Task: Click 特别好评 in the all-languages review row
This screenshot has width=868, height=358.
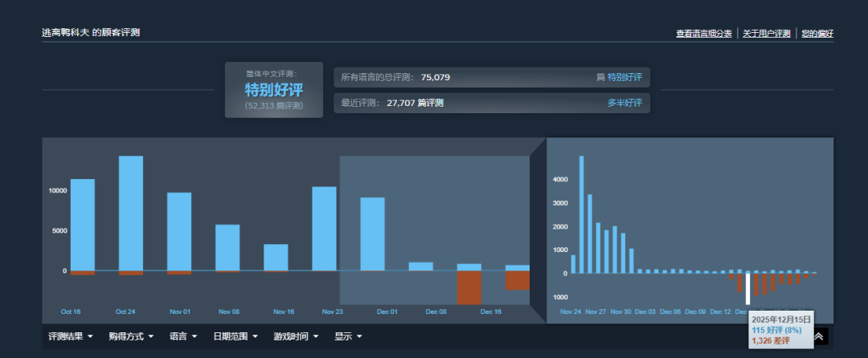Action: tap(624, 77)
